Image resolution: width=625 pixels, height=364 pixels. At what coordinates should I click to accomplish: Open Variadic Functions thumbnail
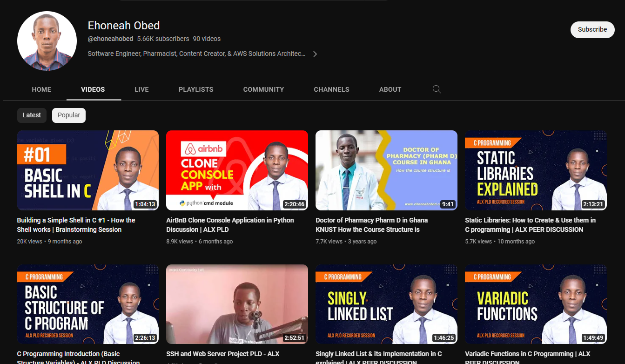536,304
